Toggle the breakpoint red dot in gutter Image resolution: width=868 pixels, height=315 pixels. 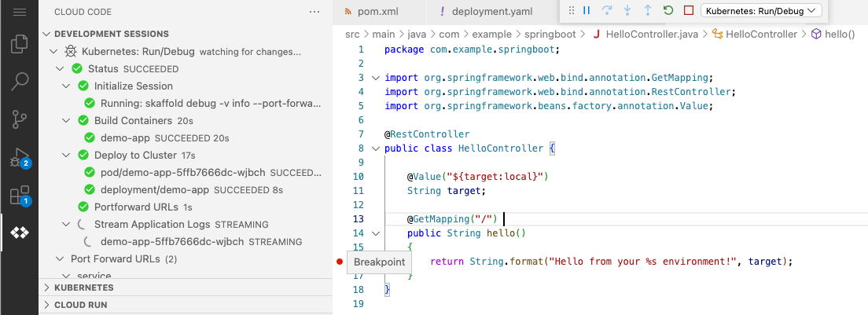pyautogui.click(x=340, y=262)
